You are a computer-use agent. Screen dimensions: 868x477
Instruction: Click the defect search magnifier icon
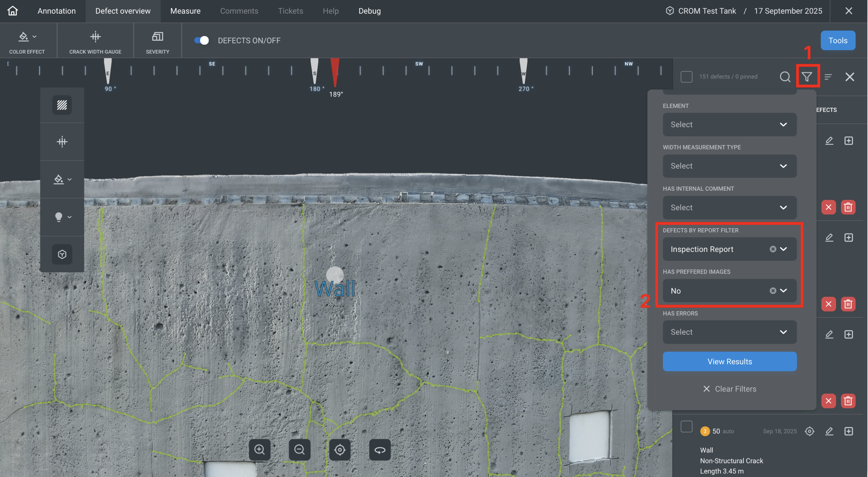pyautogui.click(x=785, y=76)
